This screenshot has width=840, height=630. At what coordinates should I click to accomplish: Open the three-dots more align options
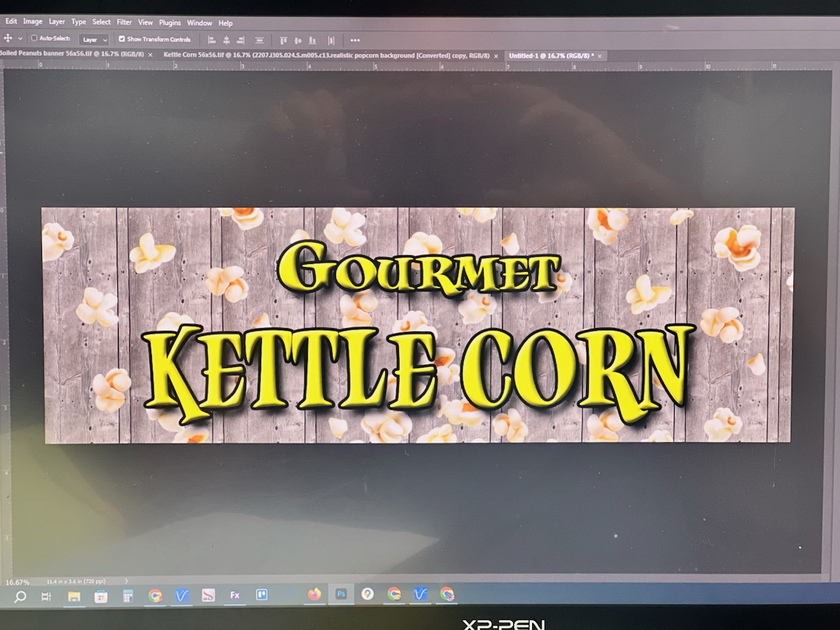(x=355, y=40)
